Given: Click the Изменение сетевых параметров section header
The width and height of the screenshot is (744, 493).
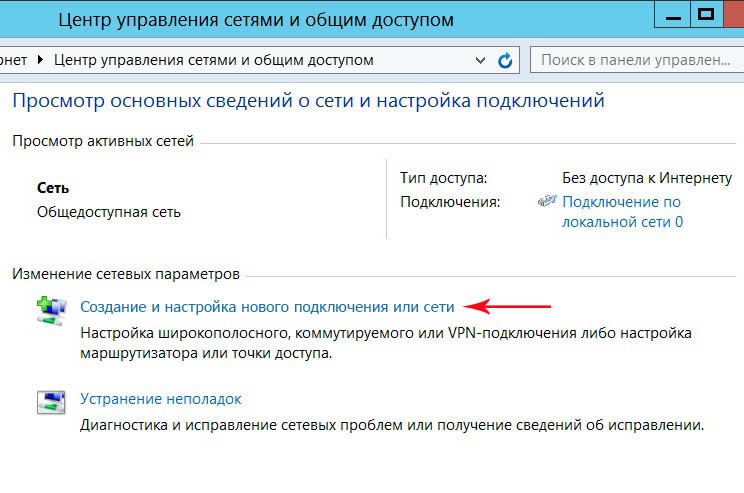Looking at the screenshot, I should (x=126, y=273).
